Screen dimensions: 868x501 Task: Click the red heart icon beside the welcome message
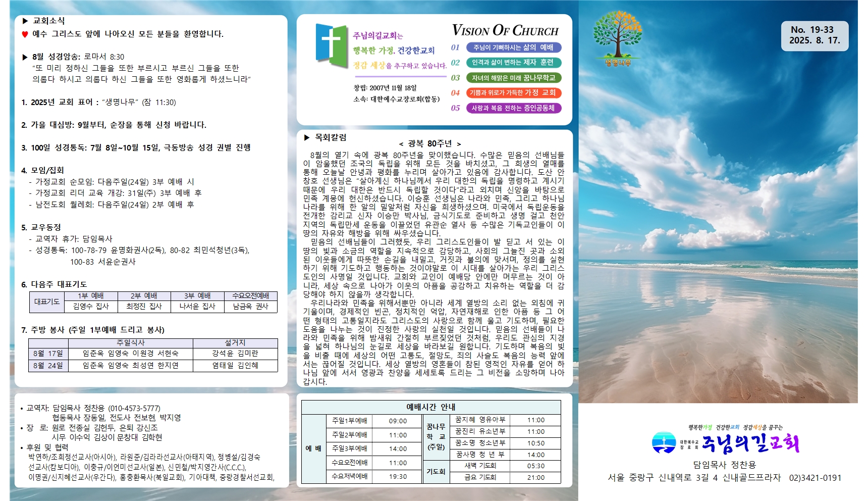(x=25, y=34)
